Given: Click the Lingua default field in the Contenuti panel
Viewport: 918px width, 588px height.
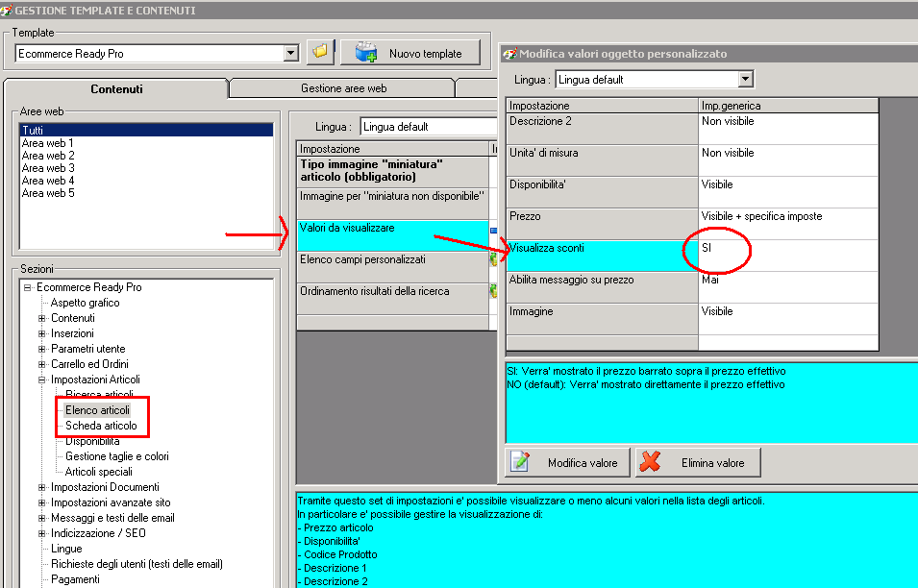Looking at the screenshot, I should tap(429, 127).
